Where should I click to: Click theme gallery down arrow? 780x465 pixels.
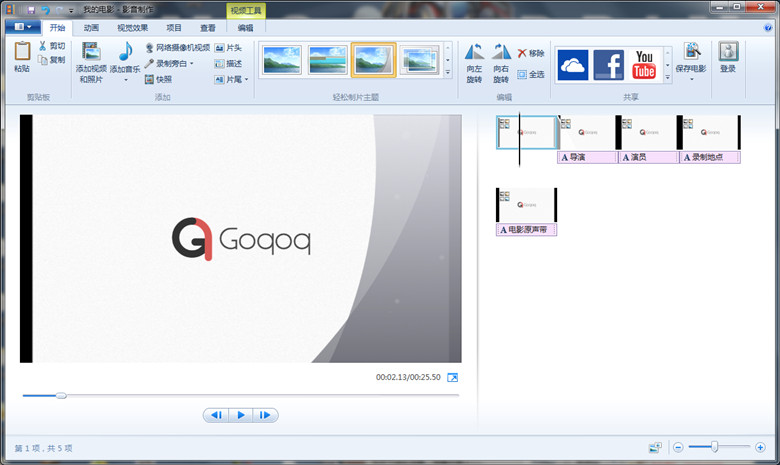[x=448, y=60]
